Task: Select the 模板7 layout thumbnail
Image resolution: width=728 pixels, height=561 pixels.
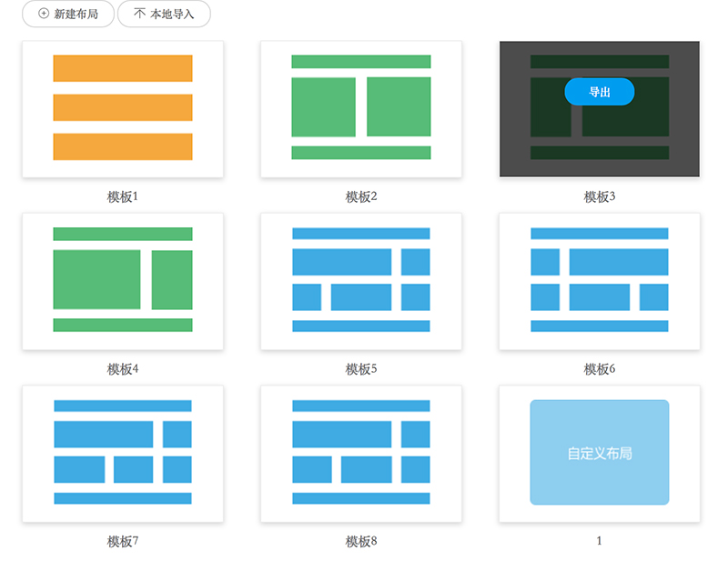Action: click(x=123, y=454)
